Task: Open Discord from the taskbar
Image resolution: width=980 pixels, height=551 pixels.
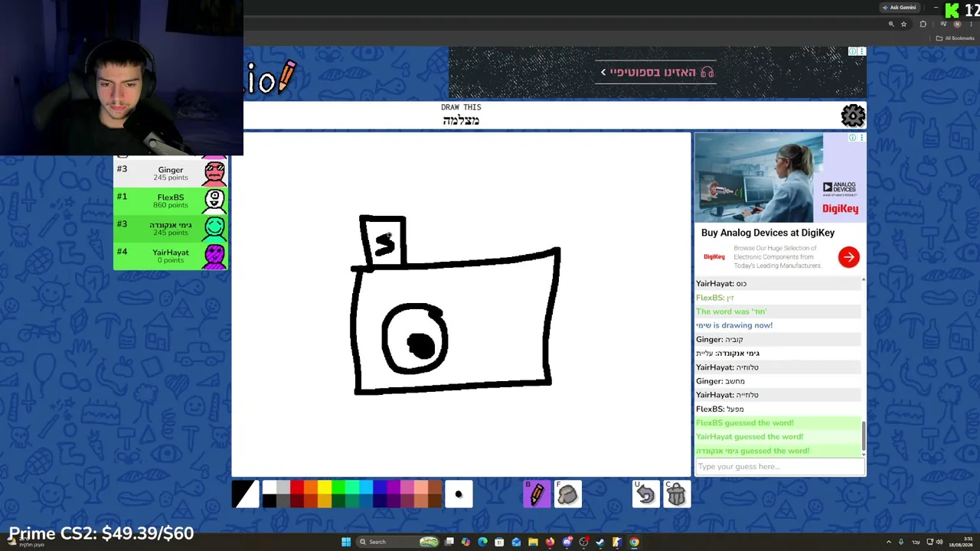Action: click(x=567, y=542)
